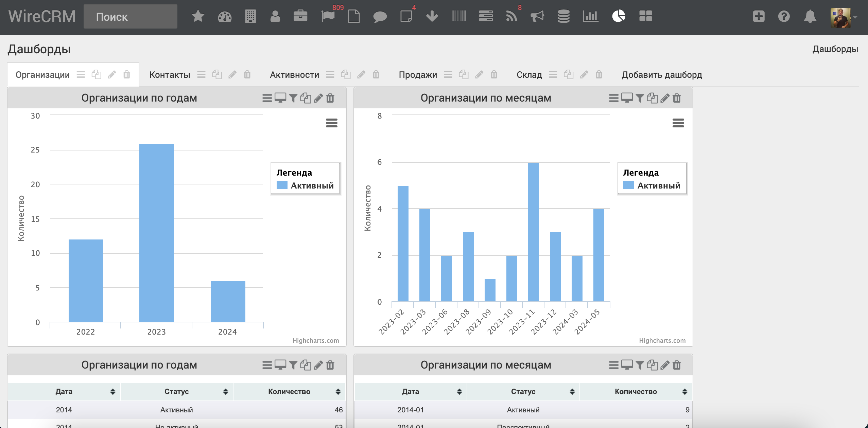868x428 pixels.
Task: Delete the Организации dashboard with trash icon
Action: click(x=126, y=74)
